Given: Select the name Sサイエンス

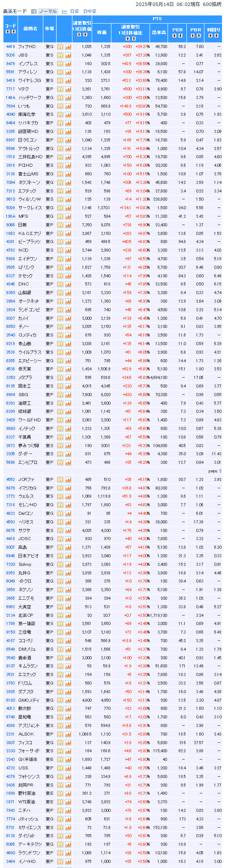Looking at the screenshot, I should [29, 827].
